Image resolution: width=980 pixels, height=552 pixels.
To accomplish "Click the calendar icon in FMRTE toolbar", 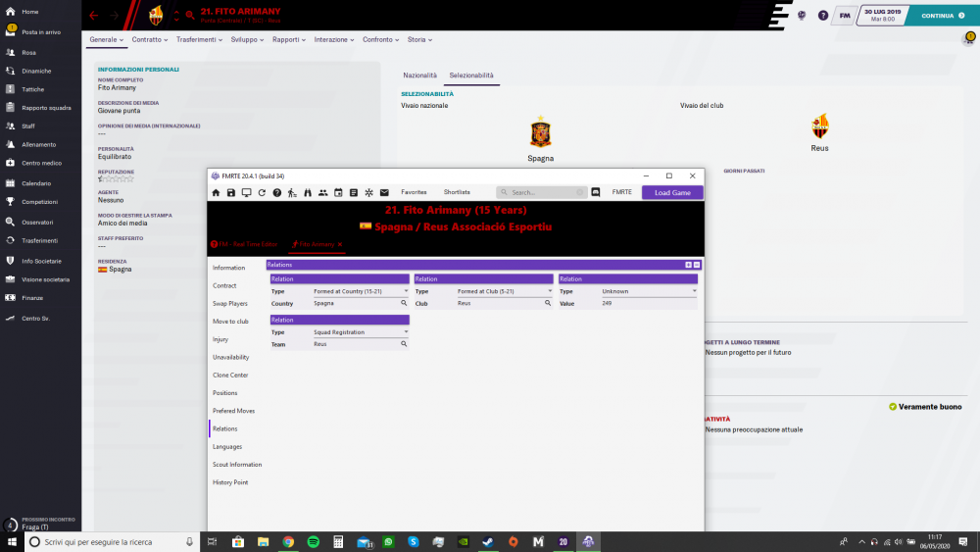I will (x=338, y=192).
